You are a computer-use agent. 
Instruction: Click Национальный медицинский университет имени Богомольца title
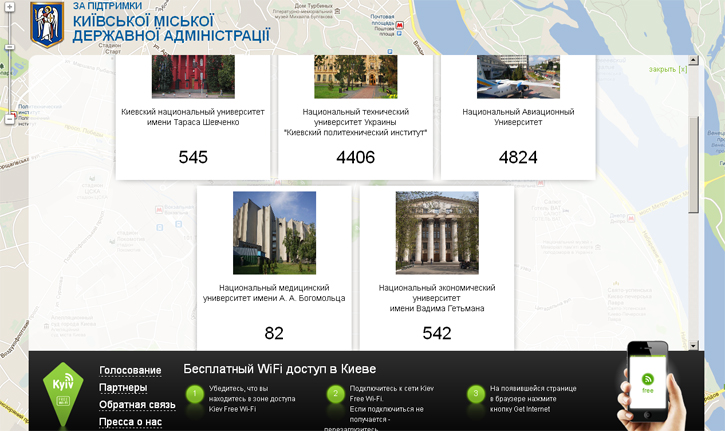click(x=274, y=293)
